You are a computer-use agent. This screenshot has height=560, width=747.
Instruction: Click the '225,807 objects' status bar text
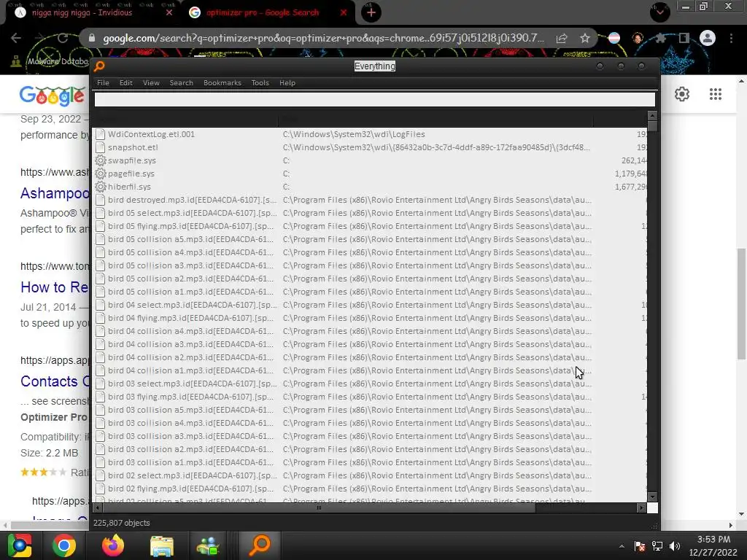pos(122,523)
